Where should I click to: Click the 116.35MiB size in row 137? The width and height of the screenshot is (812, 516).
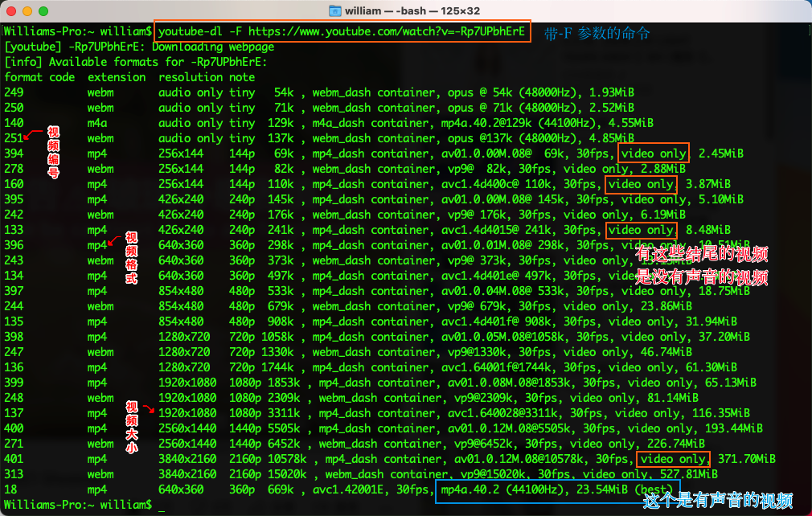pyautogui.click(x=721, y=414)
